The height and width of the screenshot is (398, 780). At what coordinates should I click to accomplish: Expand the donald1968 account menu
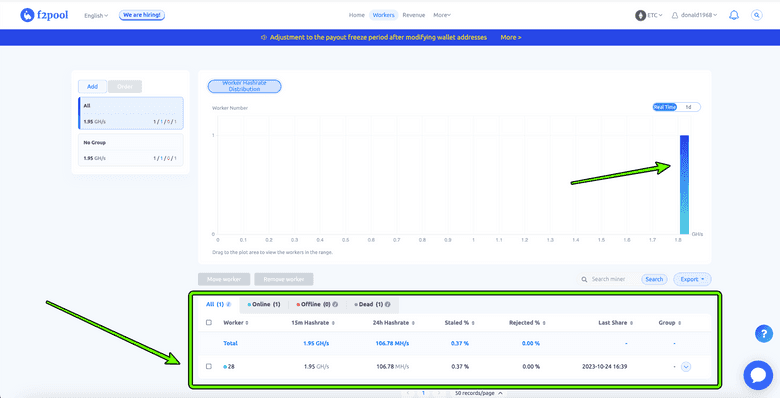pyautogui.click(x=694, y=15)
